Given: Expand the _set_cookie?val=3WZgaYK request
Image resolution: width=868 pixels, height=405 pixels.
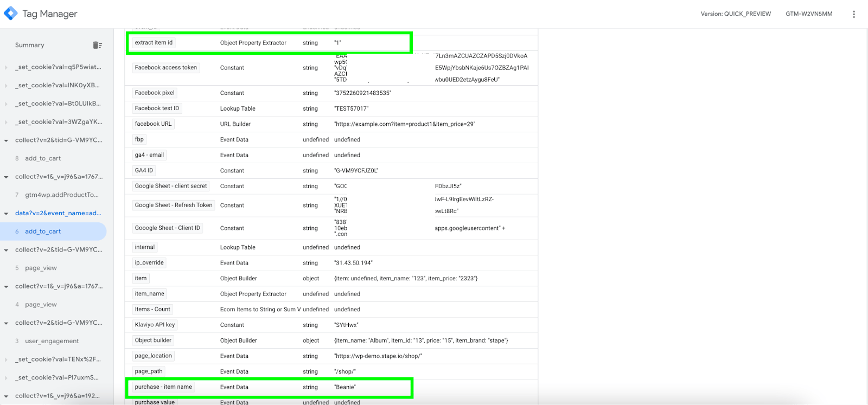Looking at the screenshot, I should pos(6,122).
